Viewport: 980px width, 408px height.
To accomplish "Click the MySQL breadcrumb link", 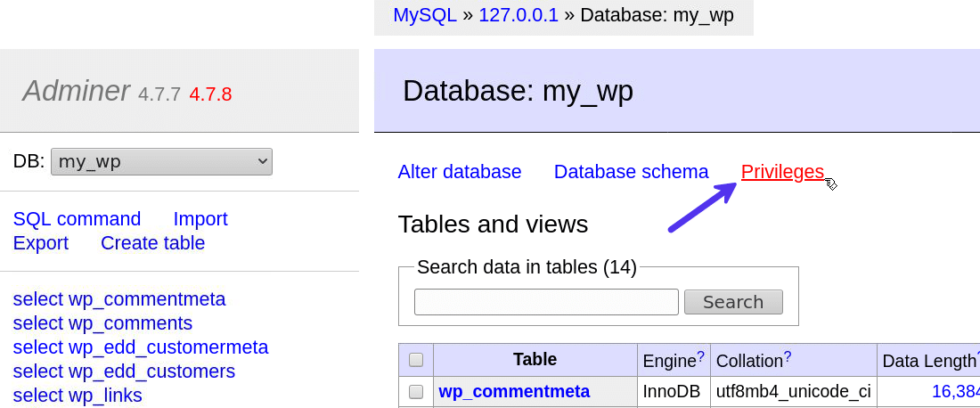I will point(424,15).
